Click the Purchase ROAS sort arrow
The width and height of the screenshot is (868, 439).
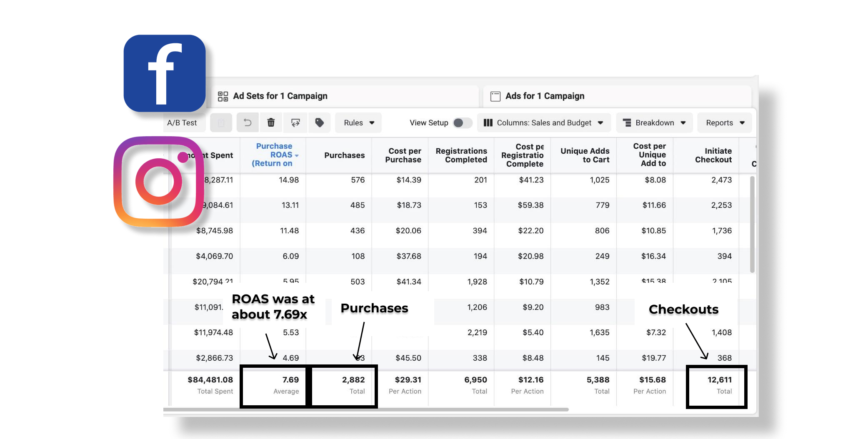297,155
